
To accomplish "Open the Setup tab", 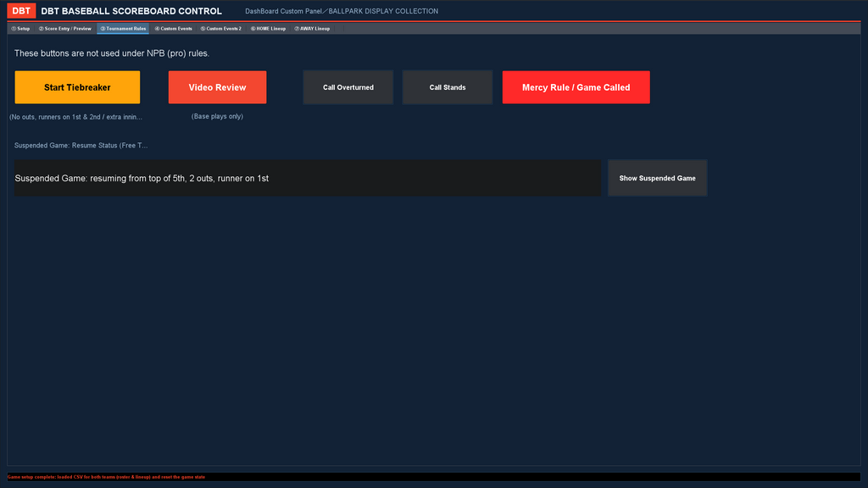I will click(x=20, y=29).
